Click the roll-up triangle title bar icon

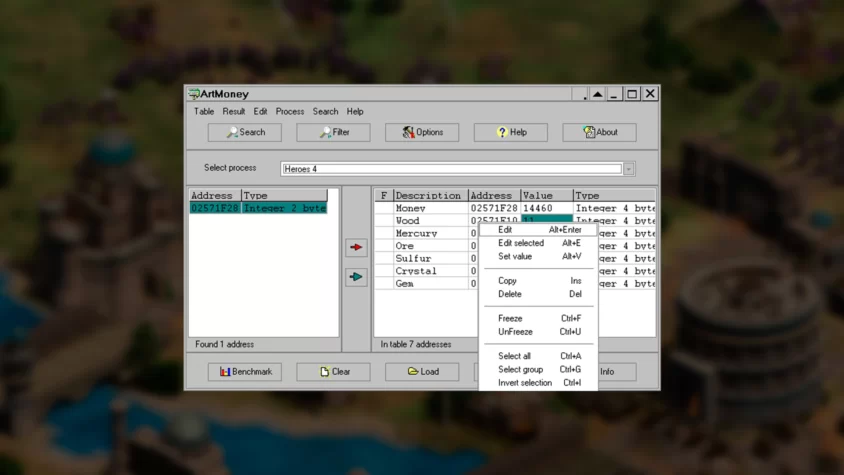coord(597,94)
